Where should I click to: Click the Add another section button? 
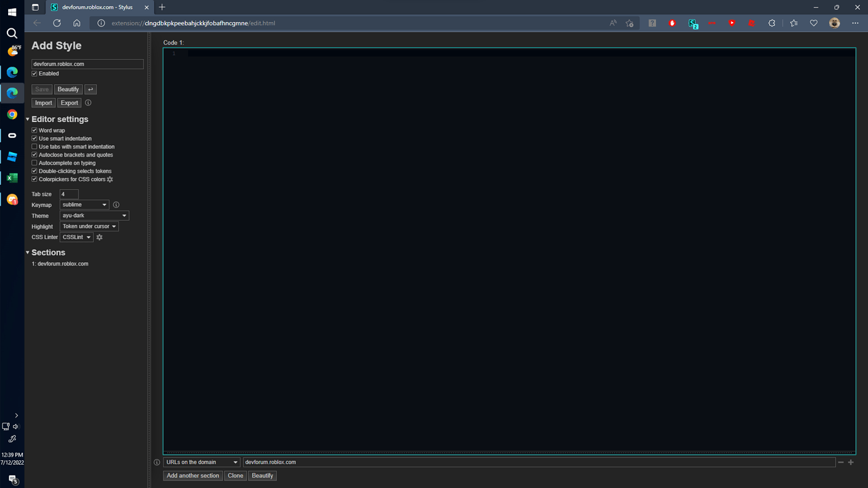(x=192, y=475)
